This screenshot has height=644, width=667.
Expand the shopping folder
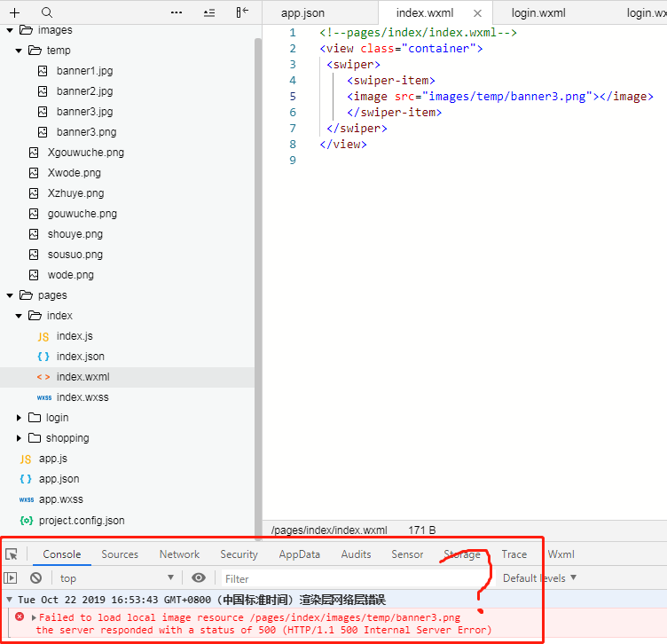20,438
